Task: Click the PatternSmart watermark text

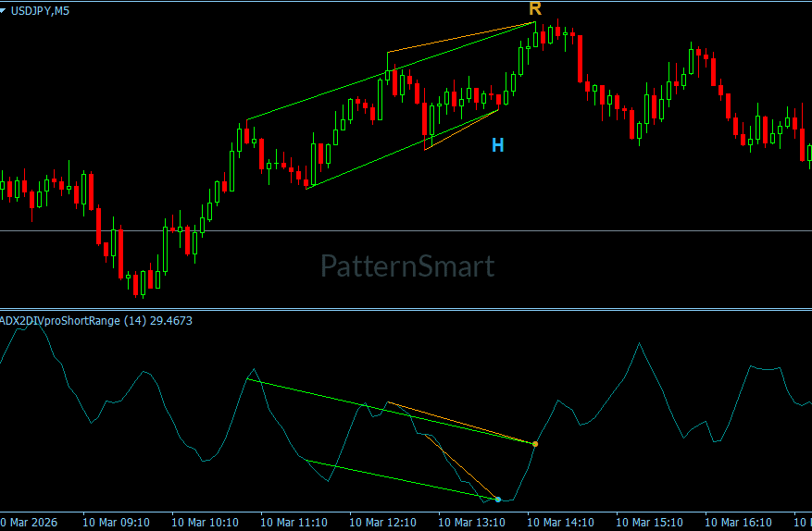Action: (x=407, y=266)
